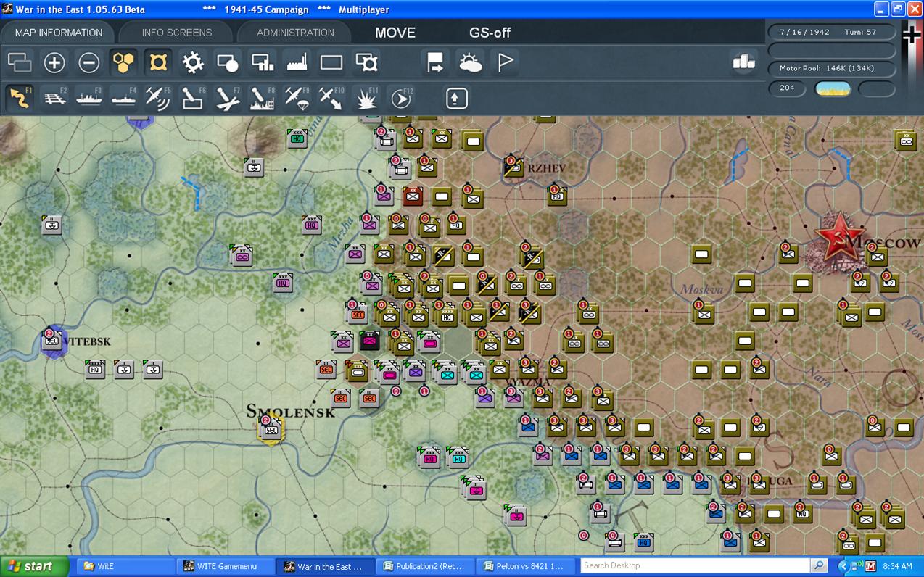The height and width of the screenshot is (577, 924).
Task: Switch to the INFO SCREENS tab
Action: point(177,33)
